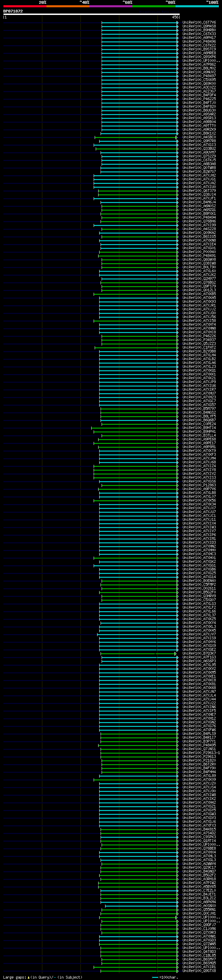Viewport: 222px width, 980px height.
Task: Select UniRef100_P48497 label
Action: [x=199, y=76]
